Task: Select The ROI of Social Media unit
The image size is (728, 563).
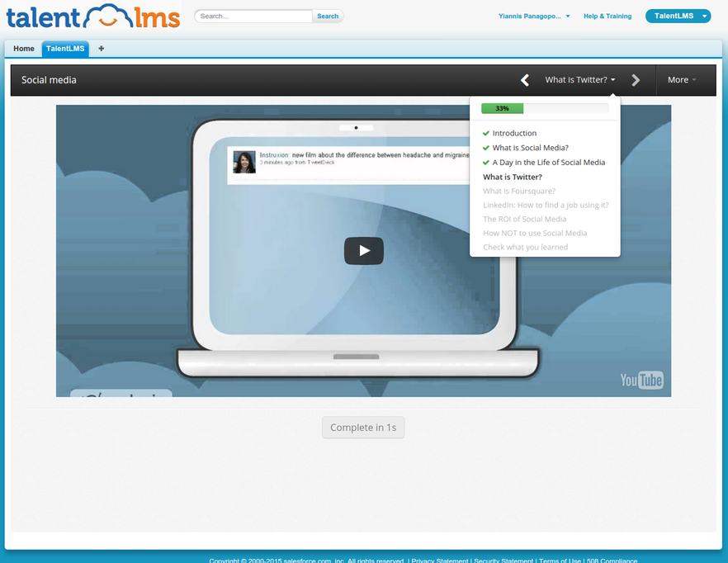Action: 524,219
